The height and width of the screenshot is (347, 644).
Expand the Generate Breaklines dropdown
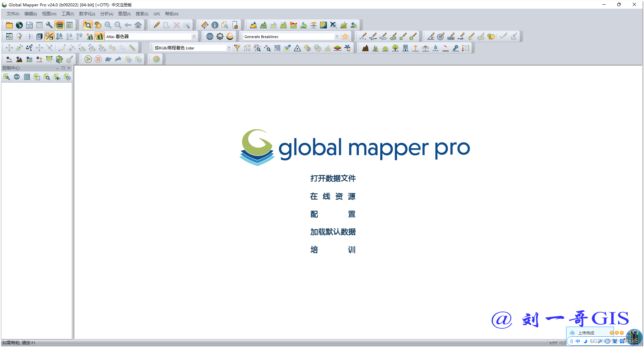click(337, 36)
